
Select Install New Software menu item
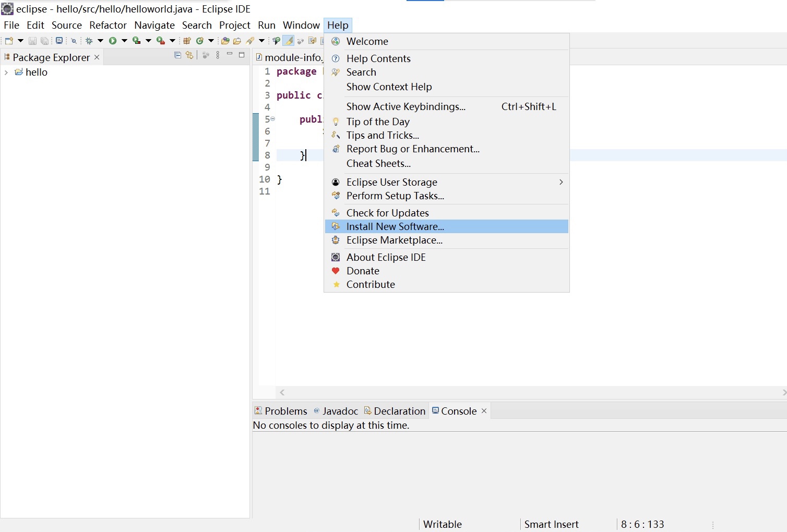pyautogui.click(x=447, y=226)
